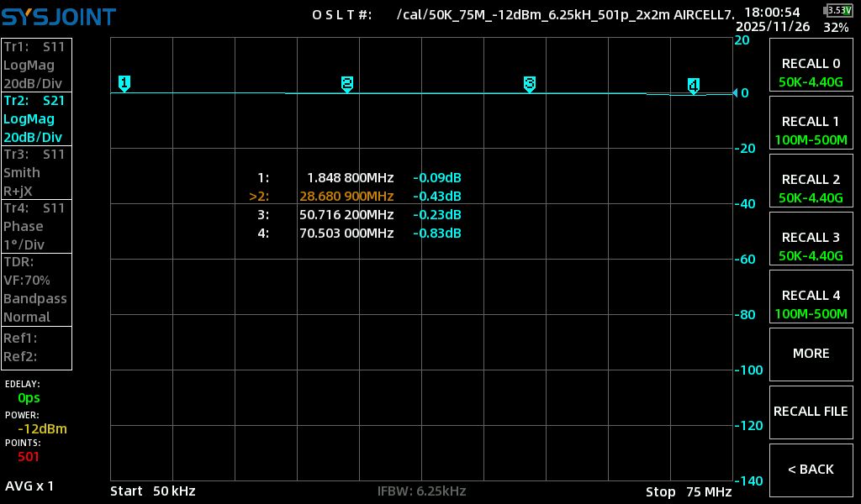Select marker 2 on the trace
The width and height of the screenshot is (861, 504).
click(x=346, y=83)
